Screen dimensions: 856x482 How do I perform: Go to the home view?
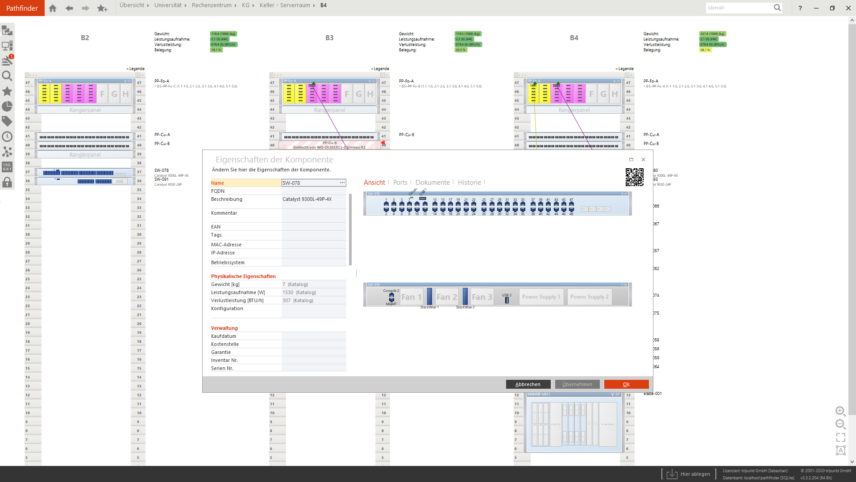(x=55, y=7)
